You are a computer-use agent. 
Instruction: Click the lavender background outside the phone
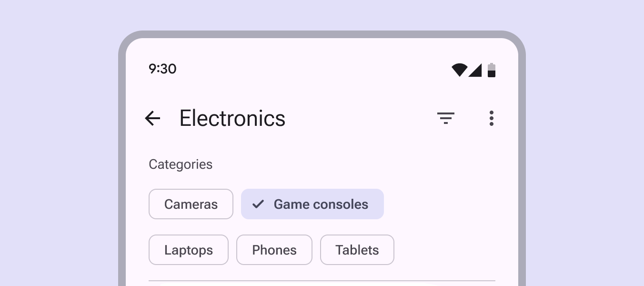(57, 143)
